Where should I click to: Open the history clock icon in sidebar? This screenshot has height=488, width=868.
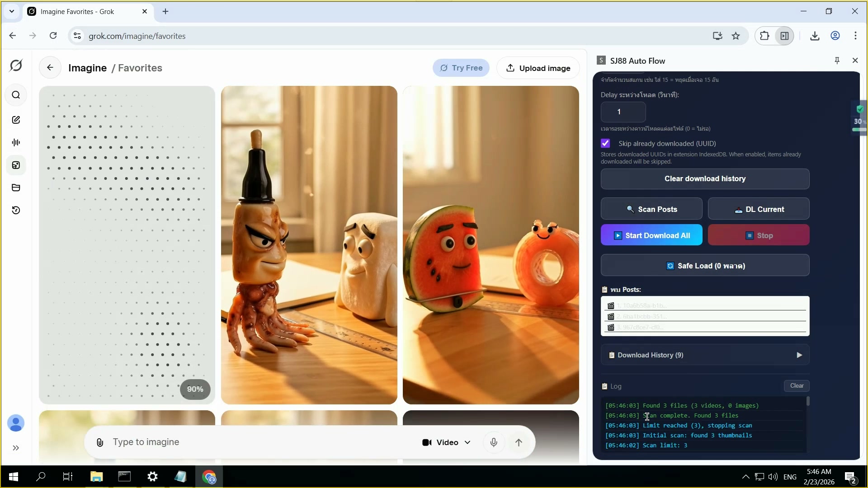coord(16,210)
